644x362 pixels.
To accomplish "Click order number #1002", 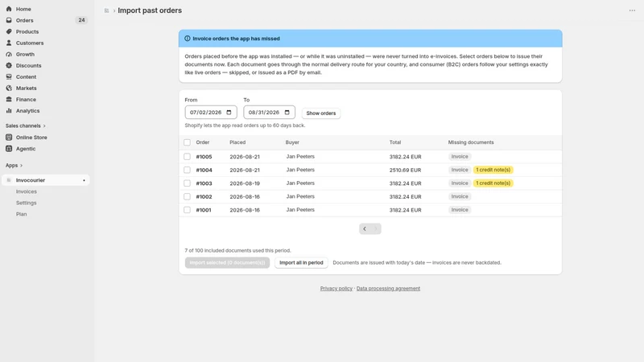I will pos(204,196).
